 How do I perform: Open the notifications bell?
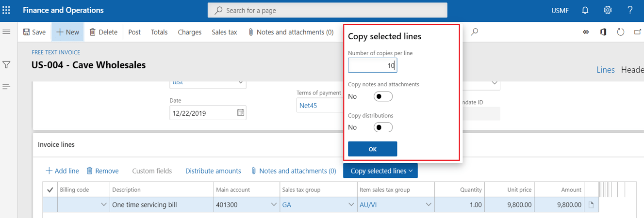[x=585, y=10]
